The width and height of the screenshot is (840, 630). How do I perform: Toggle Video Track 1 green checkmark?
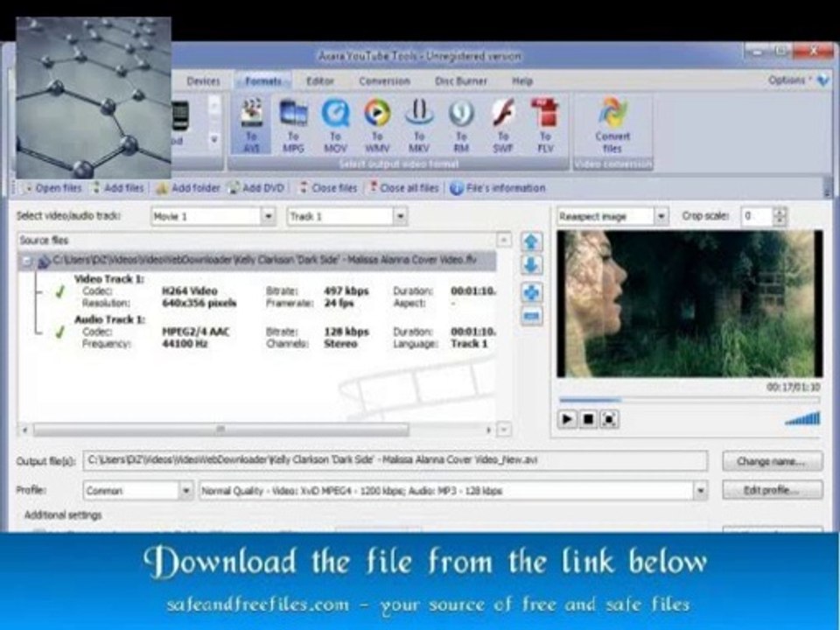pos(60,292)
